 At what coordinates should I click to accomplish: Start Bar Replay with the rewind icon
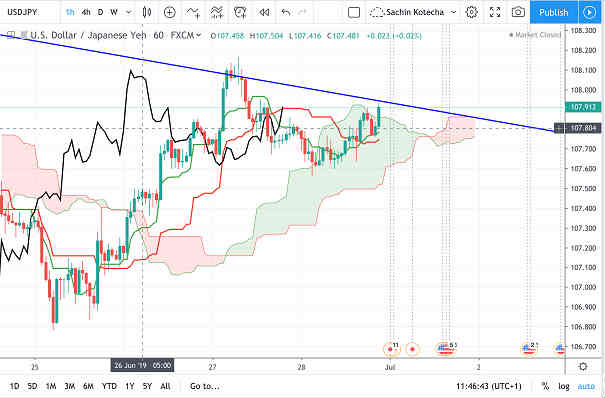coord(264,12)
